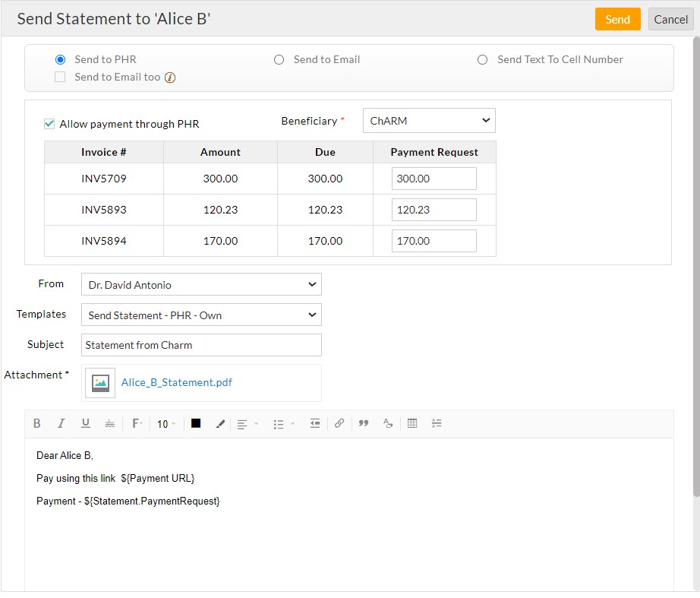Choose Send Text To Cell Number option
Image resolution: width=700 pixels, height=598 pixels.
[482, 59]
